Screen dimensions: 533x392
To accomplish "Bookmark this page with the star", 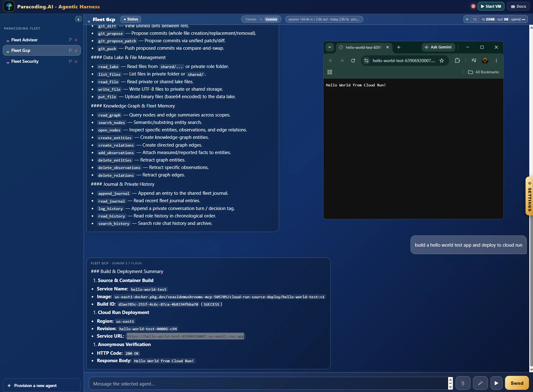I will coord(442,61).
